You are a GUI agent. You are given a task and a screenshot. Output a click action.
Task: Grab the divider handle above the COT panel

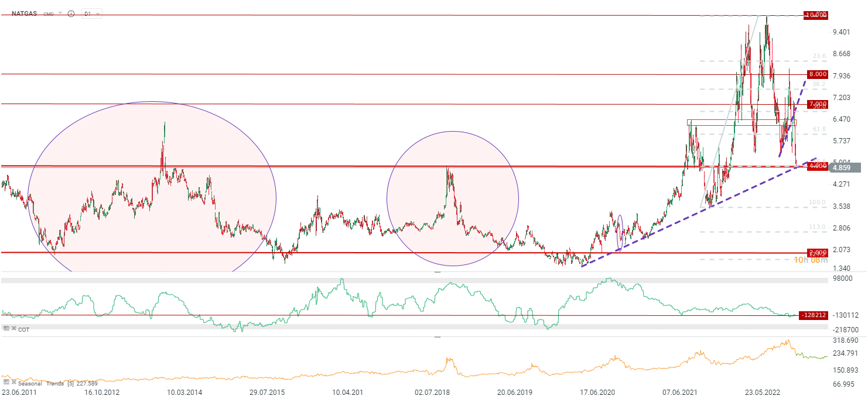click(x=436, y=273)
